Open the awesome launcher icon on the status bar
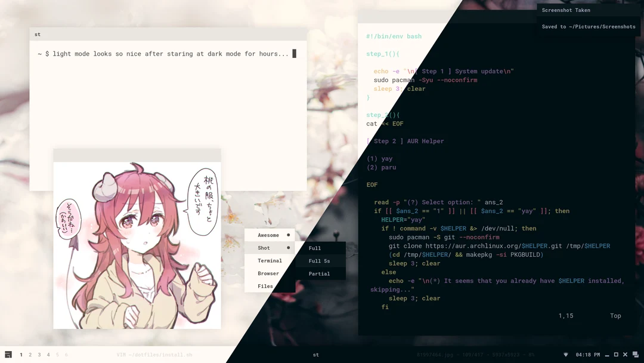The height and width of the screenshot is (363, 644). tap(10, 354)
